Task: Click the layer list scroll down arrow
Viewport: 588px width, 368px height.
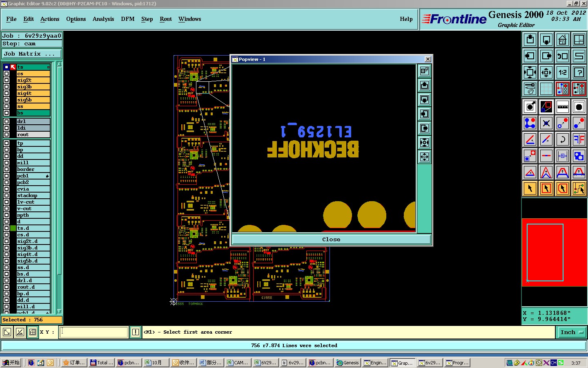Action: click(59, 312)
